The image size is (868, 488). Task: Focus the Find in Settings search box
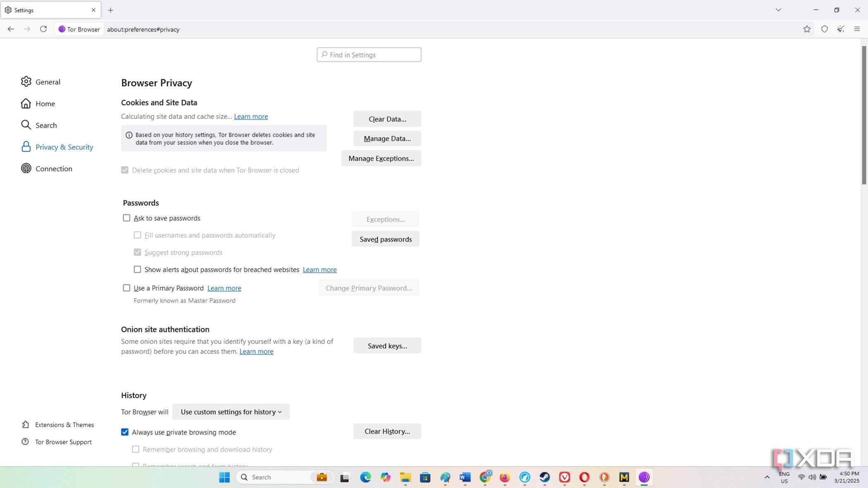click(x=369, y=55)
